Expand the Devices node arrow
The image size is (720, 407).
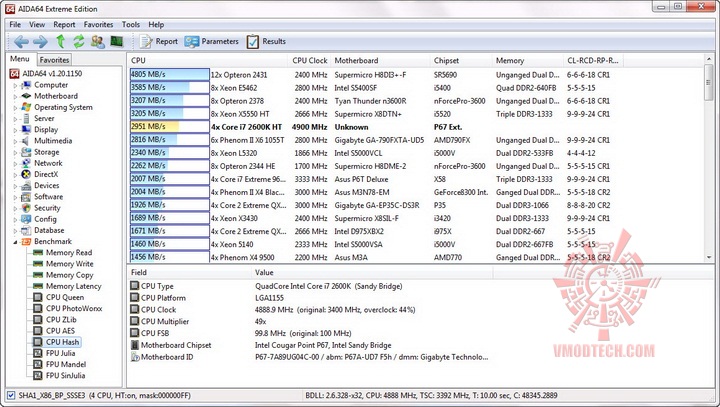point(15,186)
